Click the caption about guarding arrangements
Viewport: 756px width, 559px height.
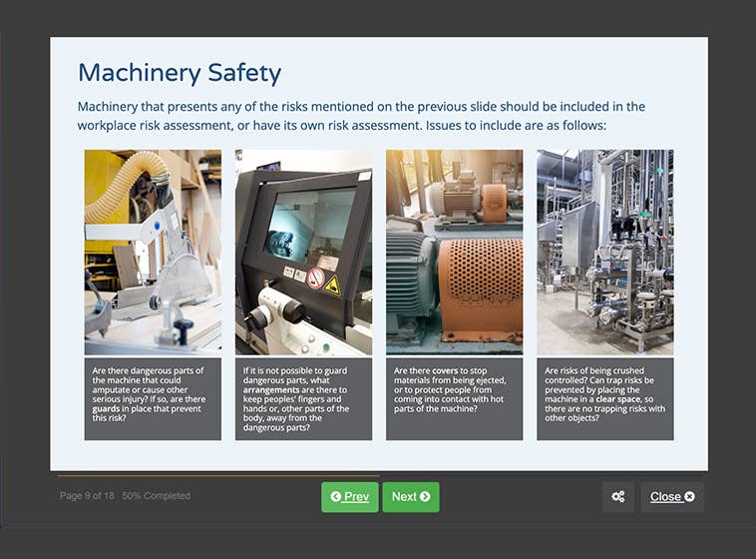click(x=303, y=399)
